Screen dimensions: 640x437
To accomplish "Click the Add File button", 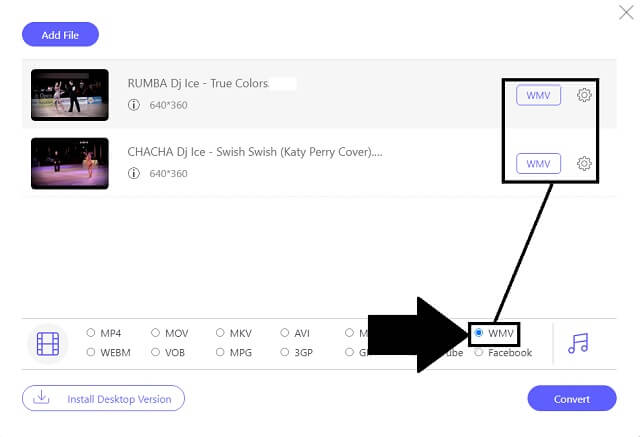I will coord(60,35).
